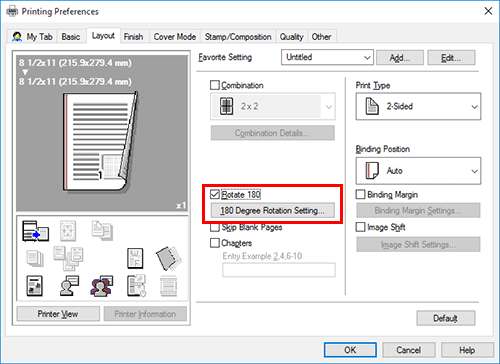Viewport: 500px width, 364px height.
Task: Tick the Skip Blank Pages checkbox
Action: [215, 227]
